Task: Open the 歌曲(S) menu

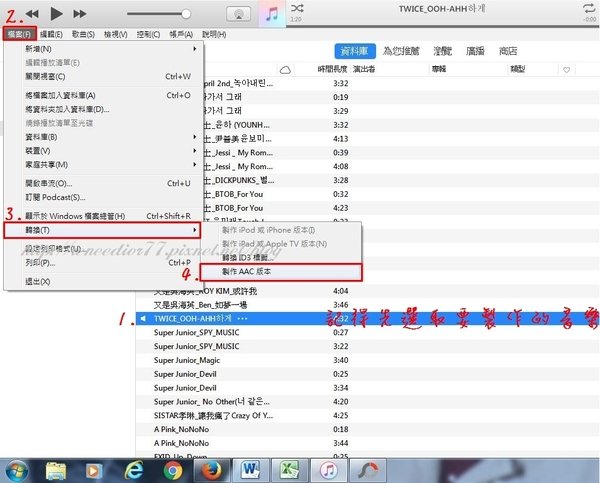Action: click(83, 34)
